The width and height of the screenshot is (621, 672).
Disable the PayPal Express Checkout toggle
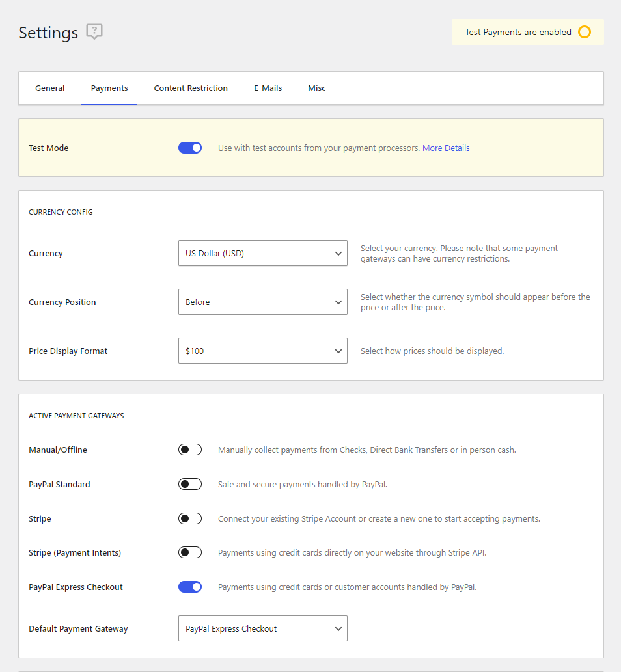pyautogui.click(x=190, y=587)
